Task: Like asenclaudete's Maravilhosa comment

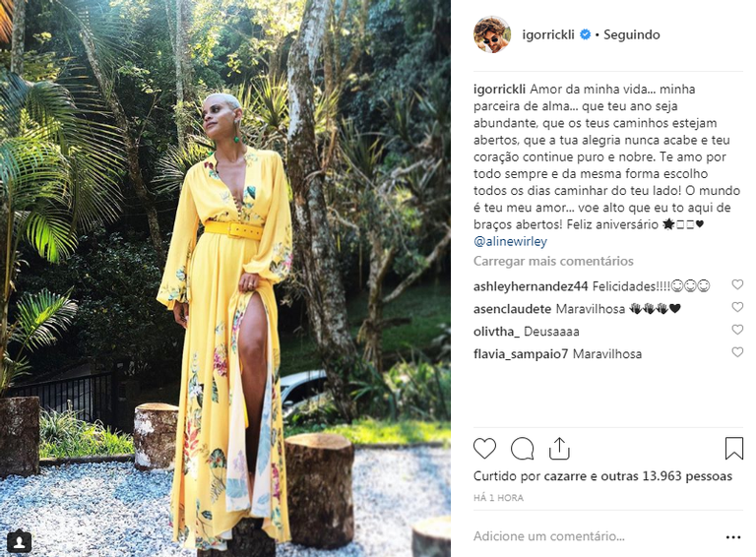Action: (737, 307)
